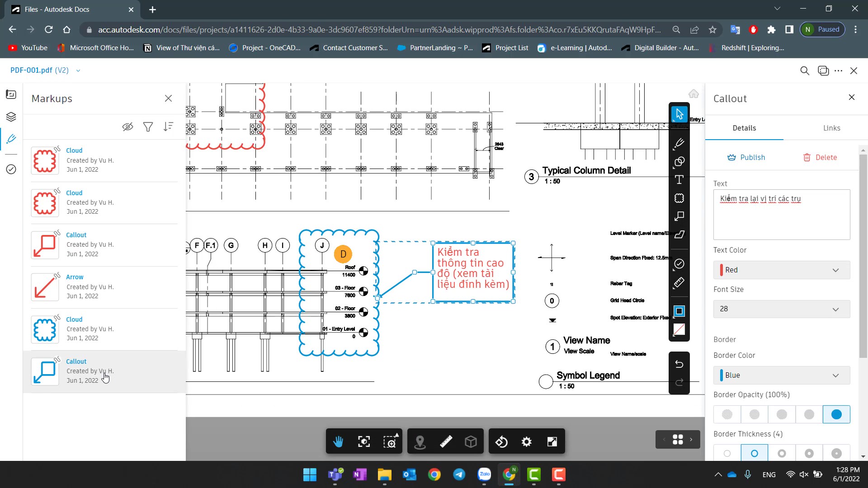The height and width of the screenshot is (488, 868).
Task: Open the Text Color dropdown showing Red
Action: [x=782, y=270]
